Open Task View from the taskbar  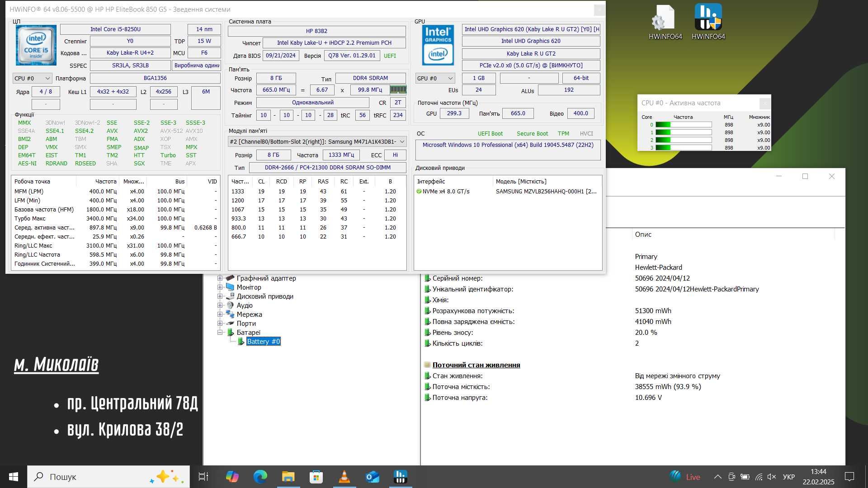[x=203, y=477]
